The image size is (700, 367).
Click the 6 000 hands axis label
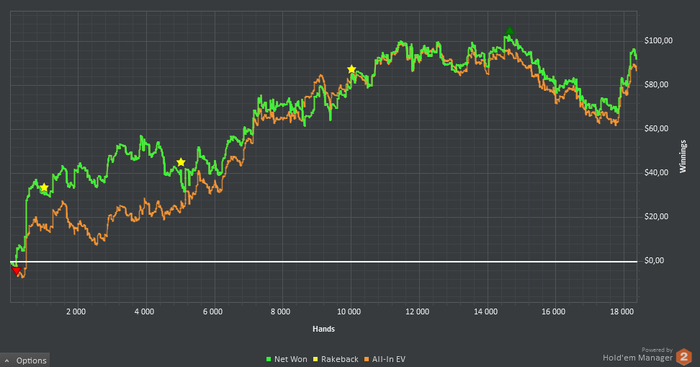(x=213, y=312)
